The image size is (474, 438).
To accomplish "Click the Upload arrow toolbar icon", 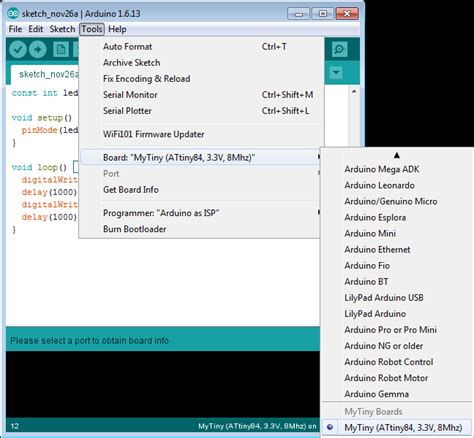I will tap(38, 50).
